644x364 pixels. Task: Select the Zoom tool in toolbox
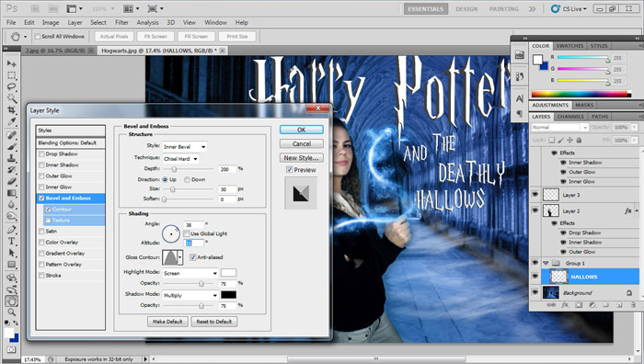point(11,313)
